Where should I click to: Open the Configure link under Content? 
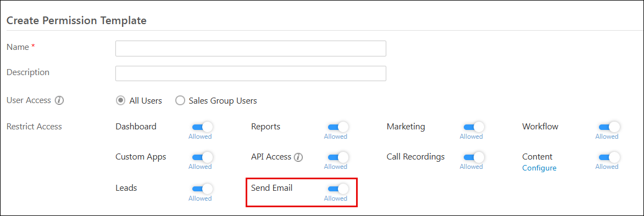(x=539, y=168)
